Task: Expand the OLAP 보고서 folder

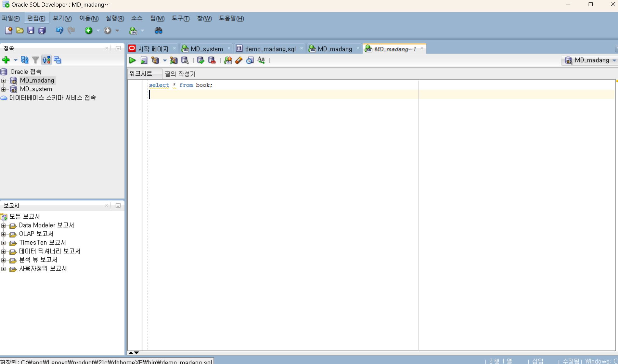Action: tap(3, 234)
